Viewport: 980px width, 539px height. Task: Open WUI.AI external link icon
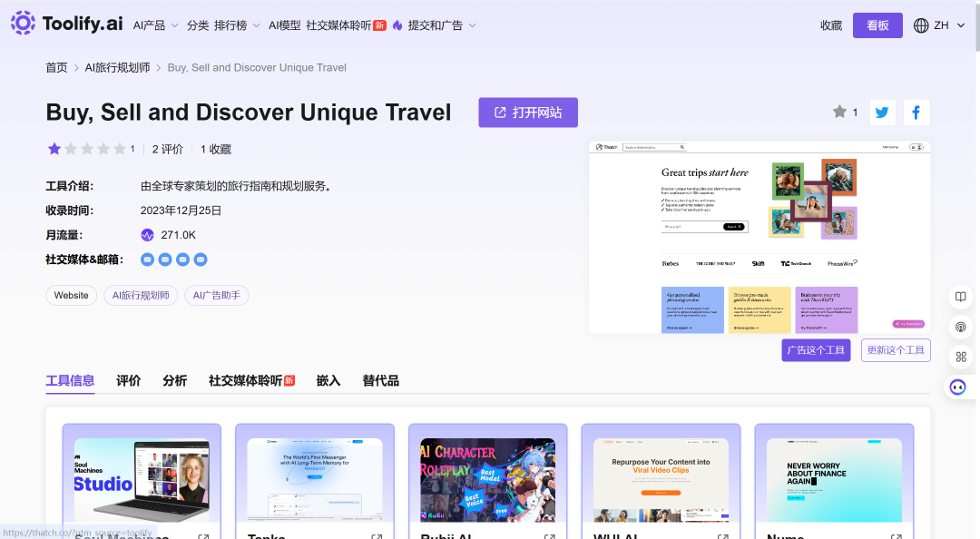click(722, 536)
